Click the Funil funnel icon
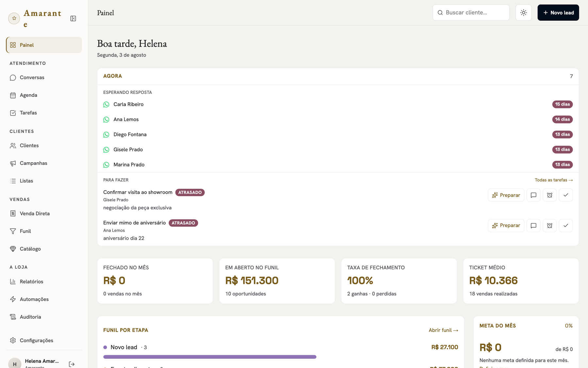Image resolution: width=588 pixels, height=368 pixels. tap(13, 231)
